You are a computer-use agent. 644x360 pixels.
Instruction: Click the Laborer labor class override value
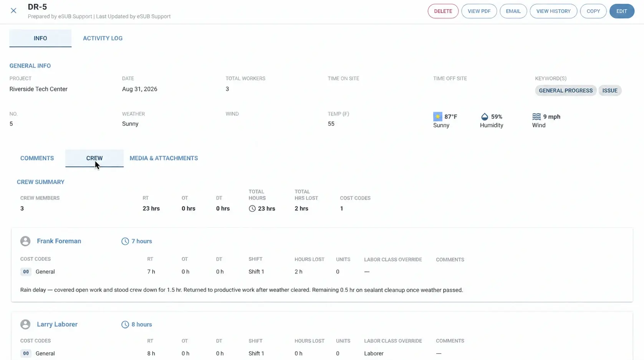click(x=374, y=353)
